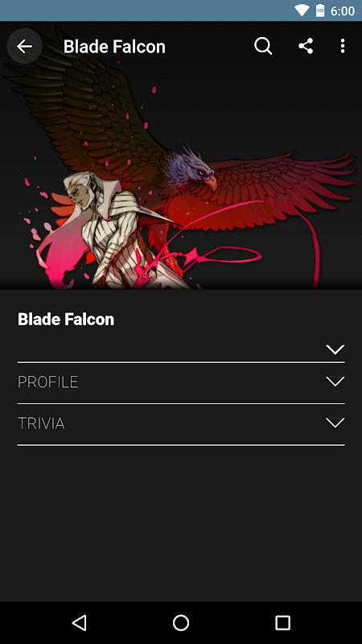The height and width of the screenshot is (644, 362).
Task: Tap the Android back navigation button
Action: pos(79,622)
